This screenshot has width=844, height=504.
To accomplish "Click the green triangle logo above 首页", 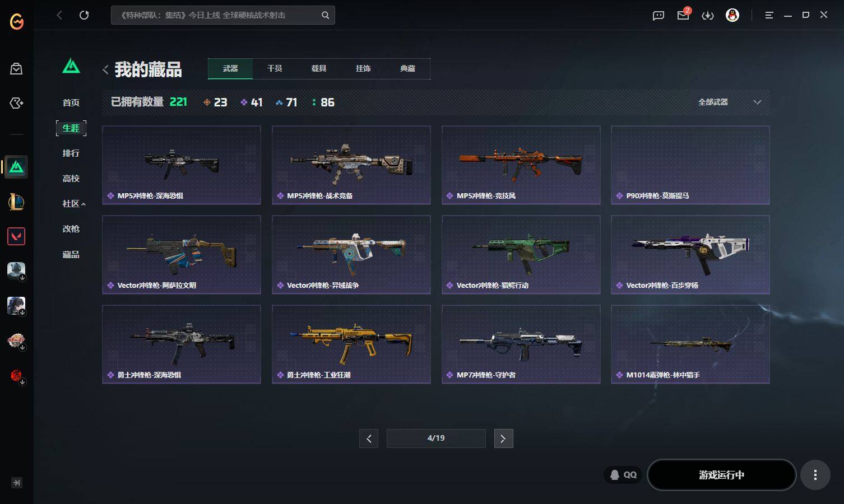I will click(x=71, y=66).
